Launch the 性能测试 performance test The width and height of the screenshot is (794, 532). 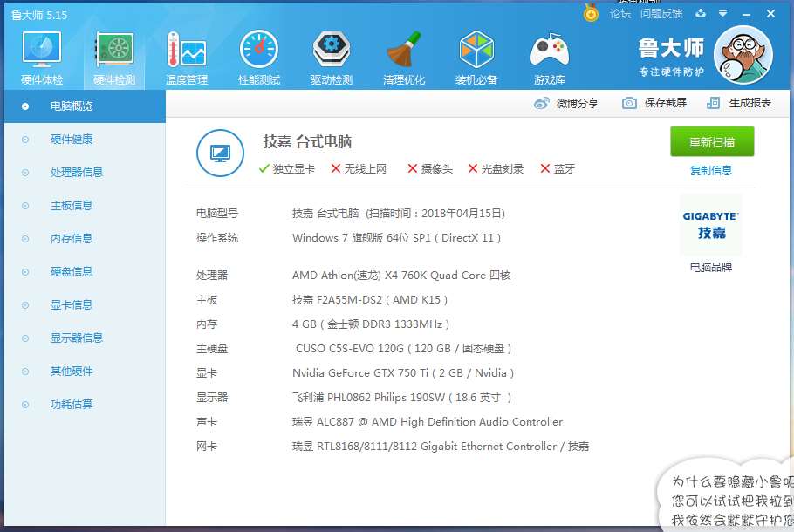coord(259,58)
